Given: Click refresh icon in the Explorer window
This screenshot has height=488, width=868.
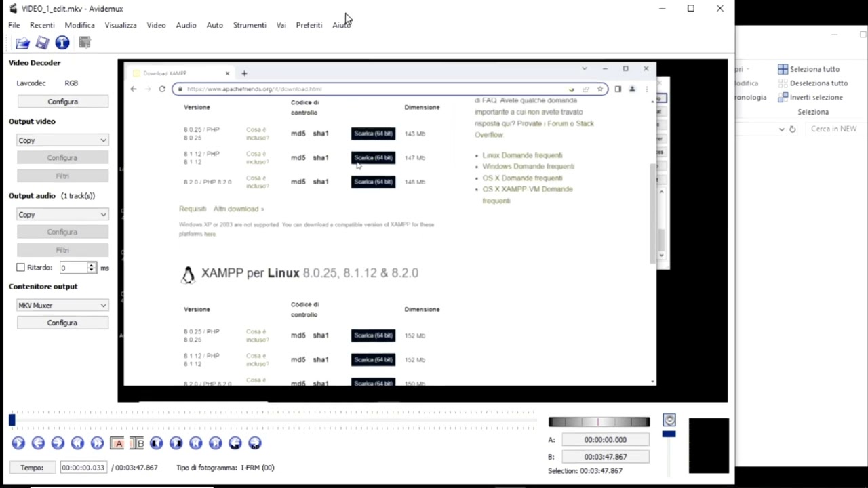Looking at the screenshot, I should pos(792,129).
